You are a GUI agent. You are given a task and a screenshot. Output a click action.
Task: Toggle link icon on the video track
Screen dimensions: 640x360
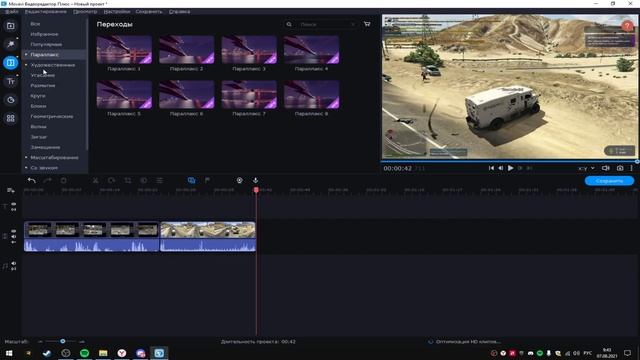pos(13,242)
